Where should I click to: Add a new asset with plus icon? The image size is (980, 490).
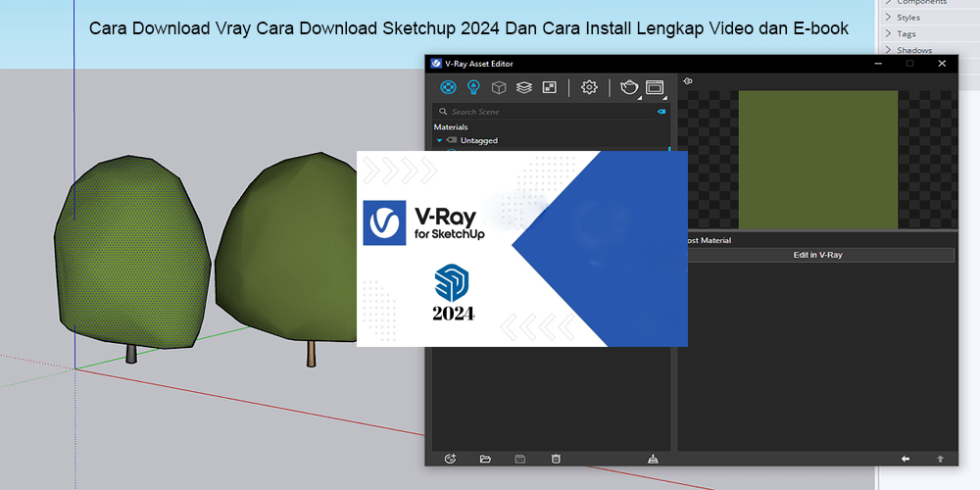(x=450, y=459)
